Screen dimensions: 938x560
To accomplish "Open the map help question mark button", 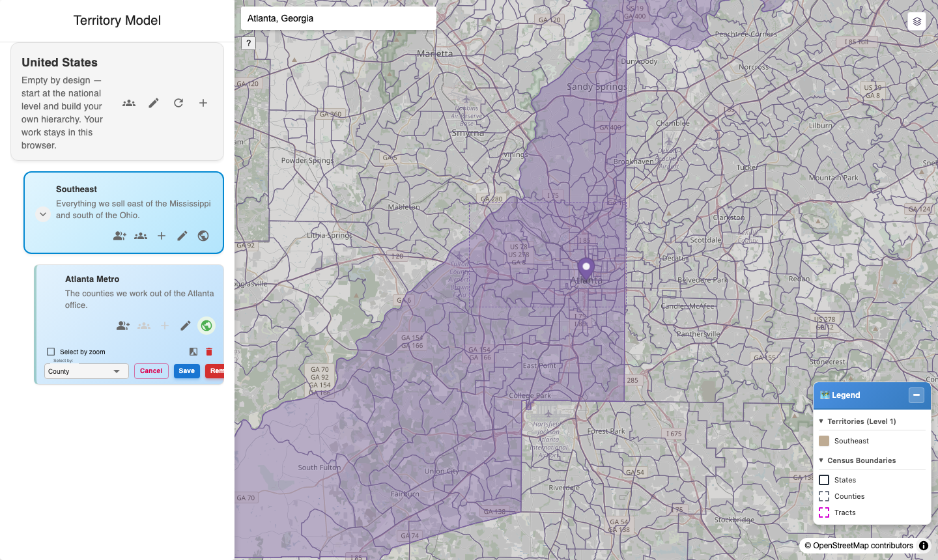I will [248, 44].
